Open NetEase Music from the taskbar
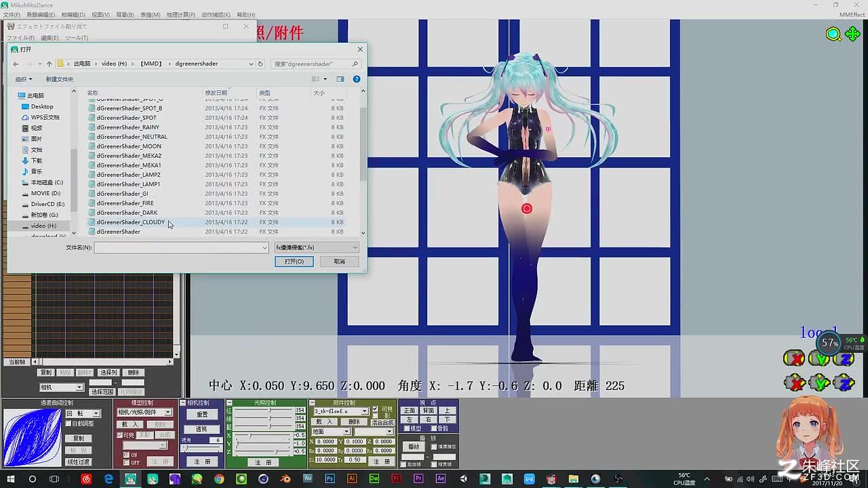The image size is (868, 488). pyautogui.click(x=86, y=479)
